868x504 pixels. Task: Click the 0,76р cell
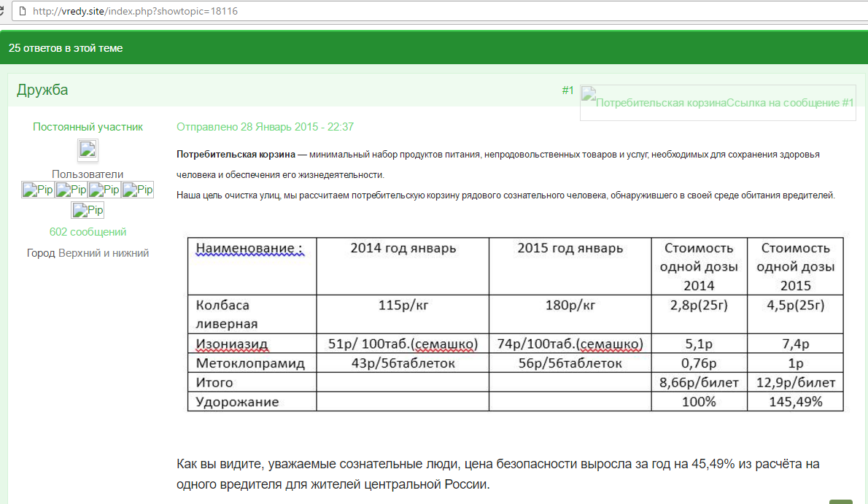(x=700, y=363)
